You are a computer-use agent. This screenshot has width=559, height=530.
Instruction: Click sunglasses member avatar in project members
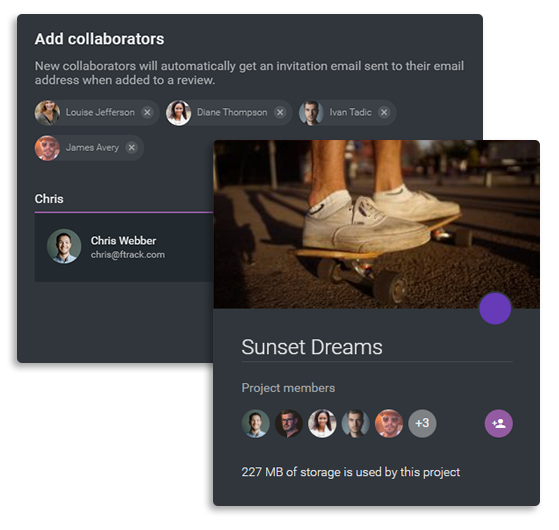click(x=389, y=423)
